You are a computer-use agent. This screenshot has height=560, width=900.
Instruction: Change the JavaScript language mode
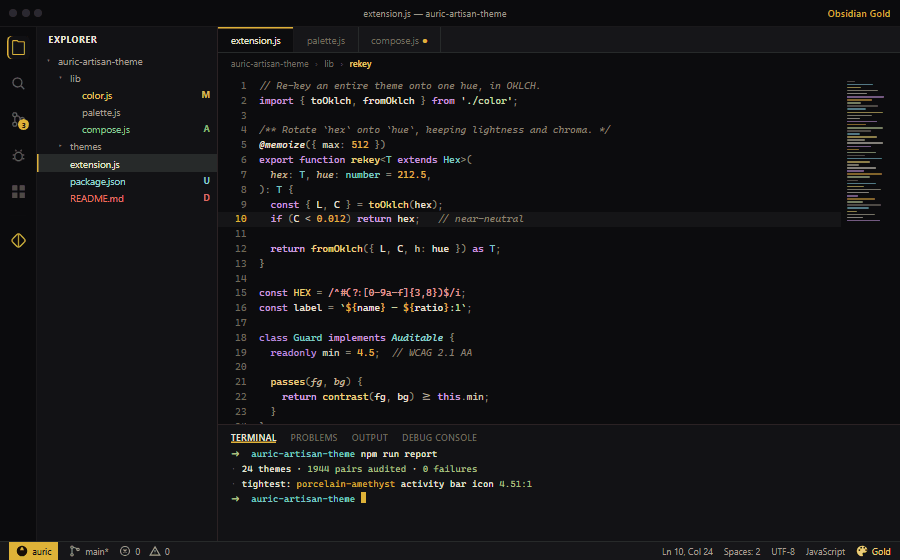(x=825, y=551)
